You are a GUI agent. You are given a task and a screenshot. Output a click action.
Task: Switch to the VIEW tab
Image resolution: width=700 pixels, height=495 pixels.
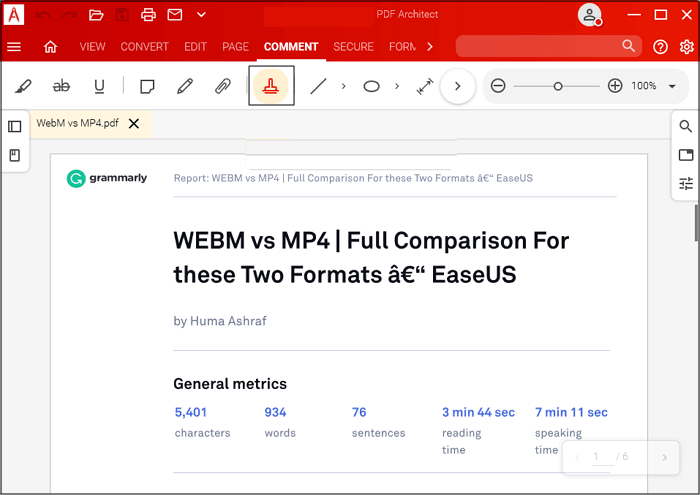(92, 47)
